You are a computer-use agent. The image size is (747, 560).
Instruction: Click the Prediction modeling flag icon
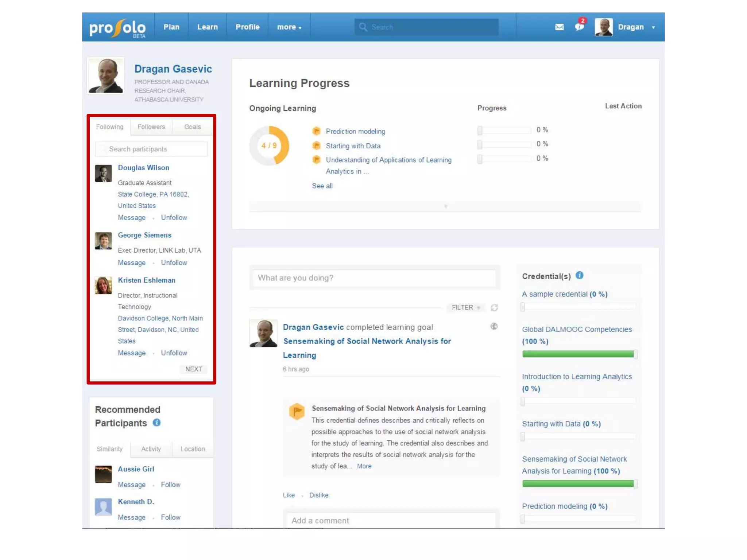click(316, 131)
